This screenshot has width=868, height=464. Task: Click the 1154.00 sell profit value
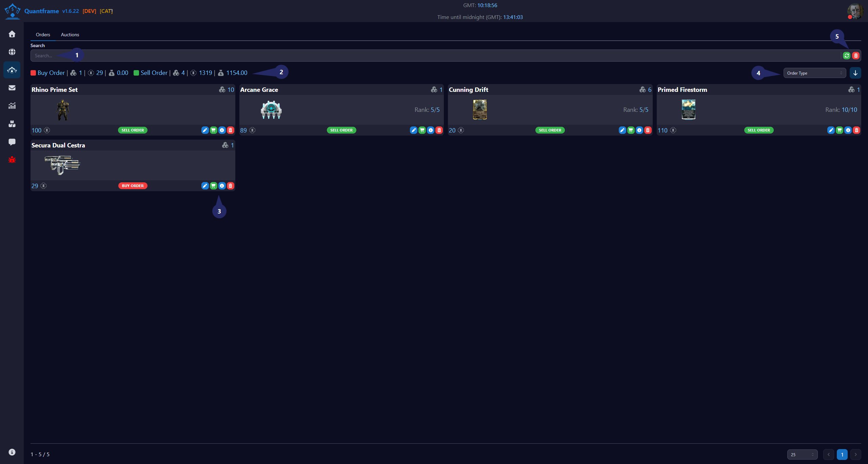pyautogui.click(x=237, y=73)
